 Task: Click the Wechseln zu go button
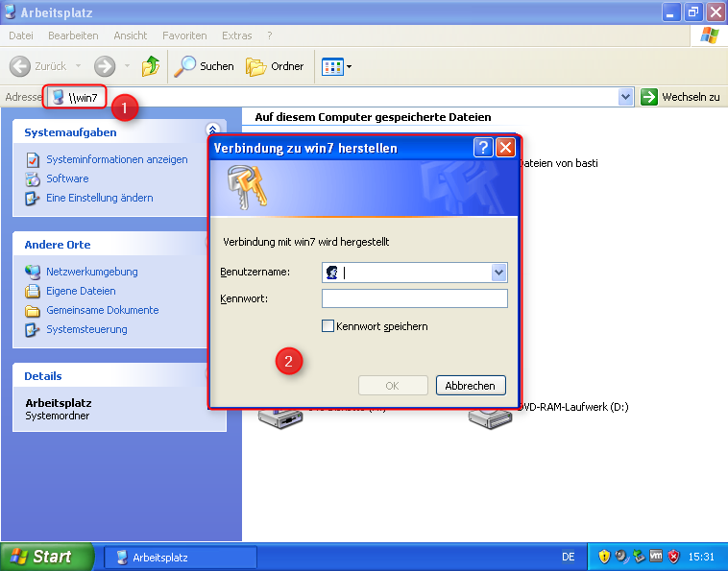coord(680,97)
